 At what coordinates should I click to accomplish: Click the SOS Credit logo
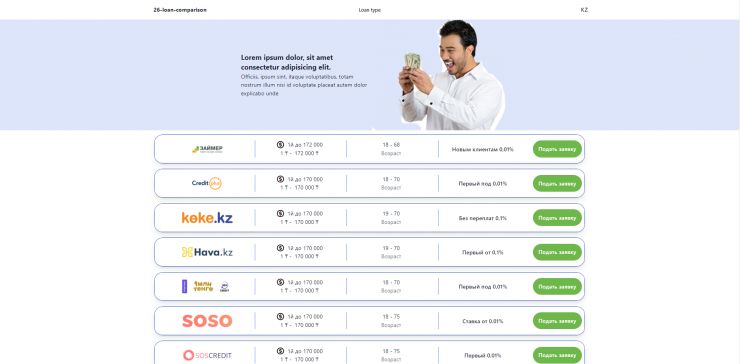click(x=207, y=355)
